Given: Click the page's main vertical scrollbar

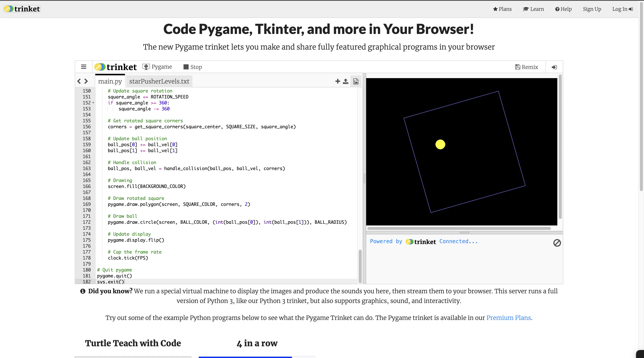Looking at the screenshot, I should point(642,96).
